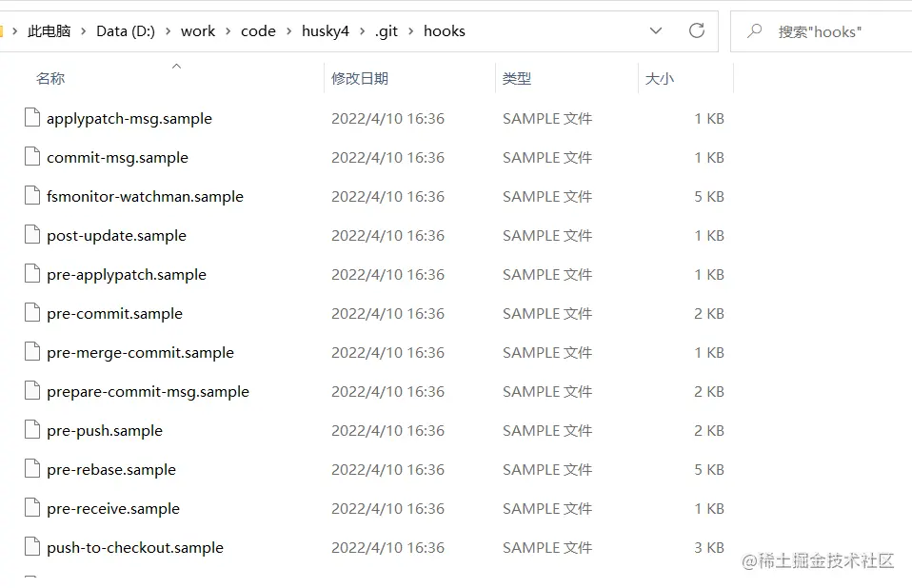
Task: Expand chevron after .git breadcrumb
Action: click(410, 31)
